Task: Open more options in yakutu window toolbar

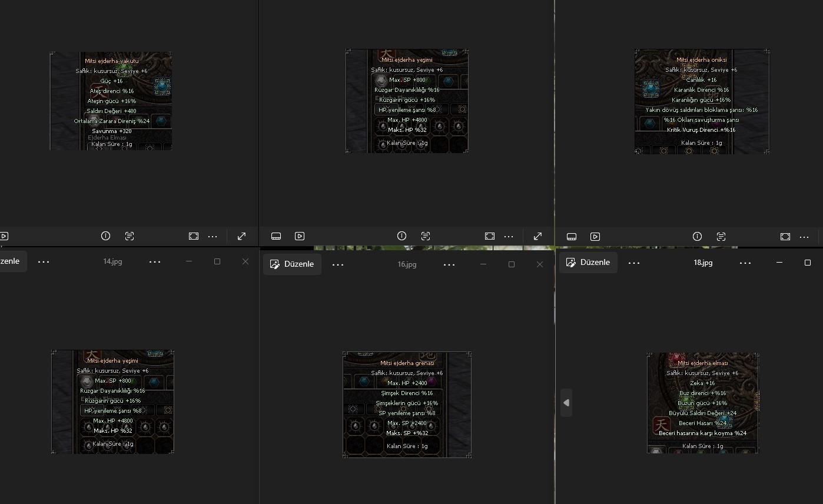Action: 213,236
